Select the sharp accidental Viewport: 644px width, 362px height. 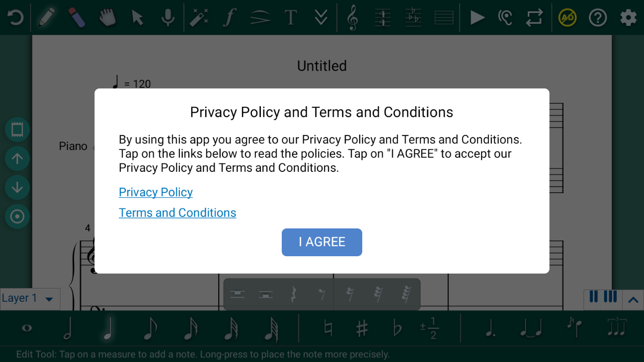pos(362,328)
